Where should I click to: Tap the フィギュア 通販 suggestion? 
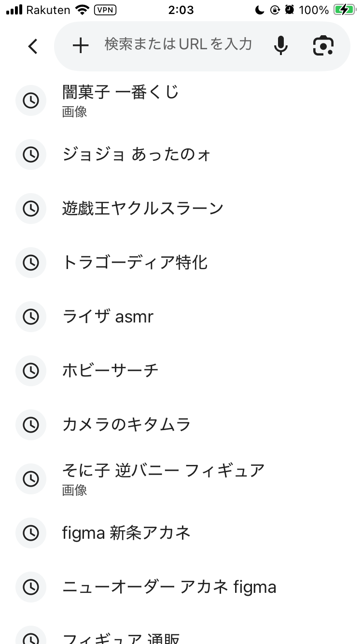click(121, 637)
